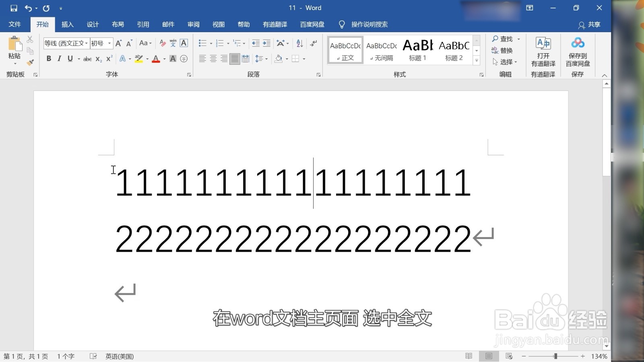Shrink font size with the smaller A icon

(129, 43)
